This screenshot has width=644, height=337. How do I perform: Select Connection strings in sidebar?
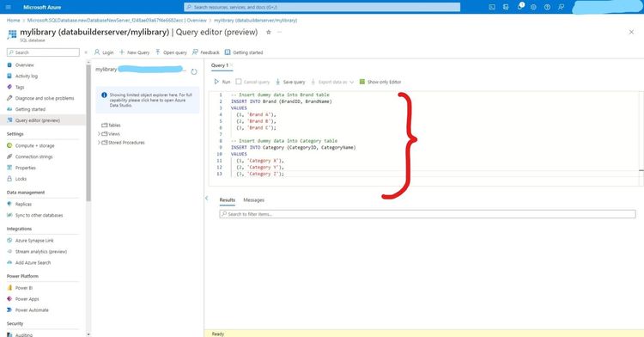[34, 156]
